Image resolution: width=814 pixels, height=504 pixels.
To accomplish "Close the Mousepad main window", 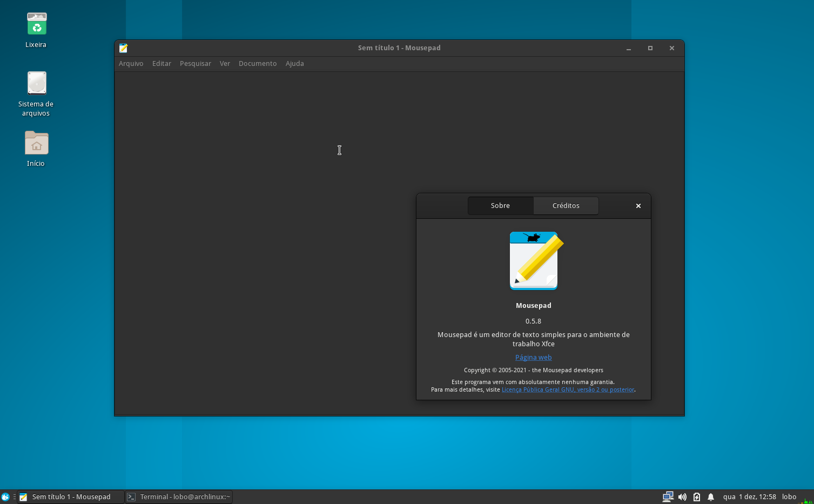I will pyautogui.click(x=672, y=48).
